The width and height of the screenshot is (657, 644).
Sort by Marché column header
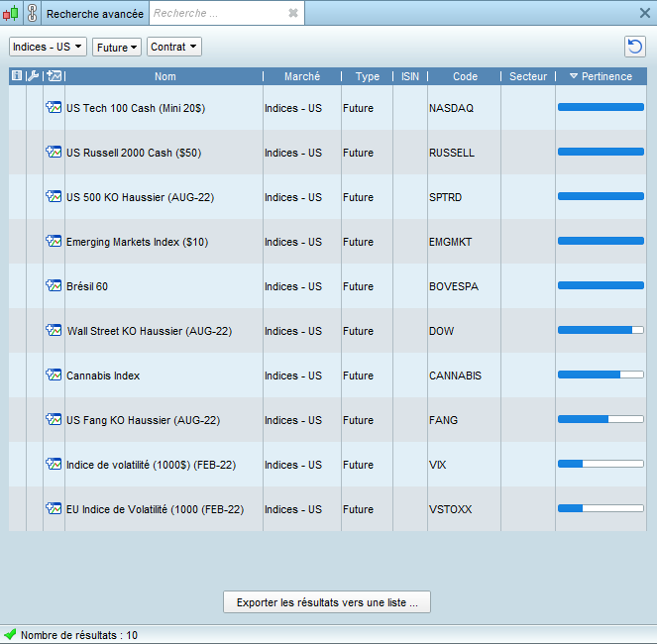(302, 76)
